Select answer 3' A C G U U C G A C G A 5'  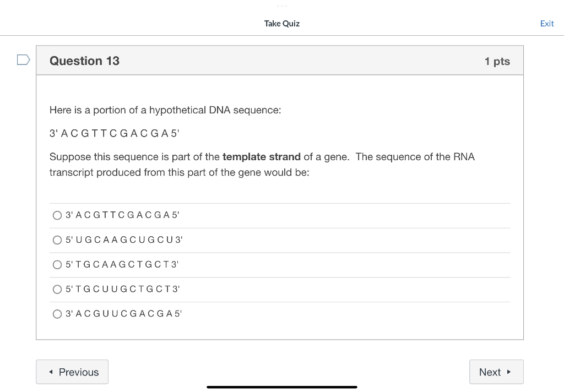pos(57,314)
